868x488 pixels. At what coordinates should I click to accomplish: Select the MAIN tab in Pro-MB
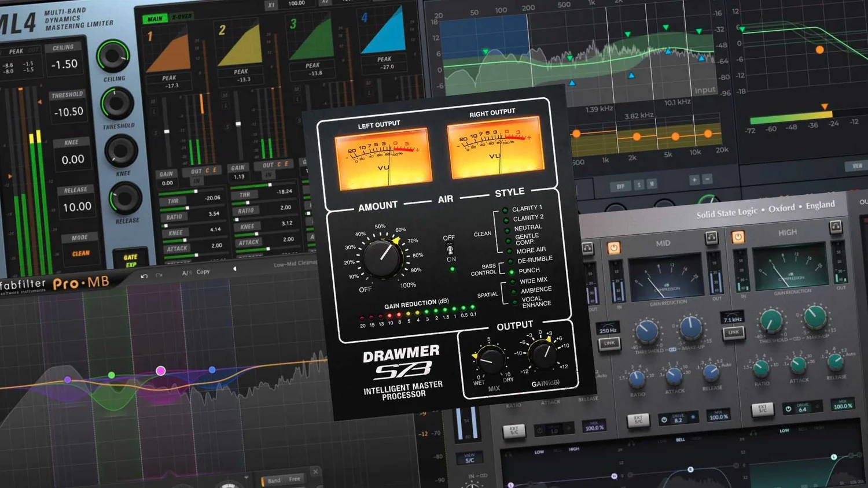pyautogui.click(x=155, y=18)
